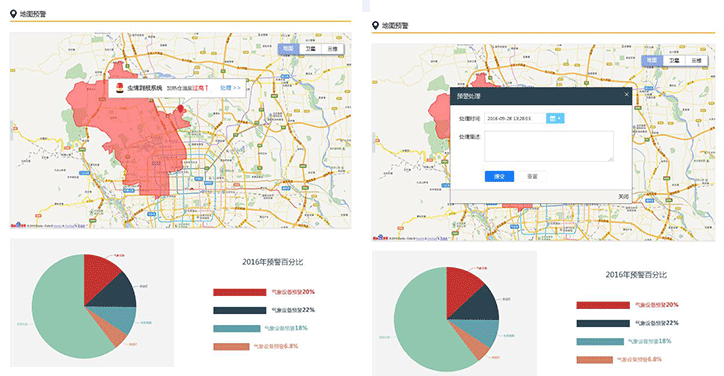Image resolution: width=724 pixels, height=376 pixels.
Task: Click the location pin icon beside right 地图预警 title
Action: [x=375, y=25]
